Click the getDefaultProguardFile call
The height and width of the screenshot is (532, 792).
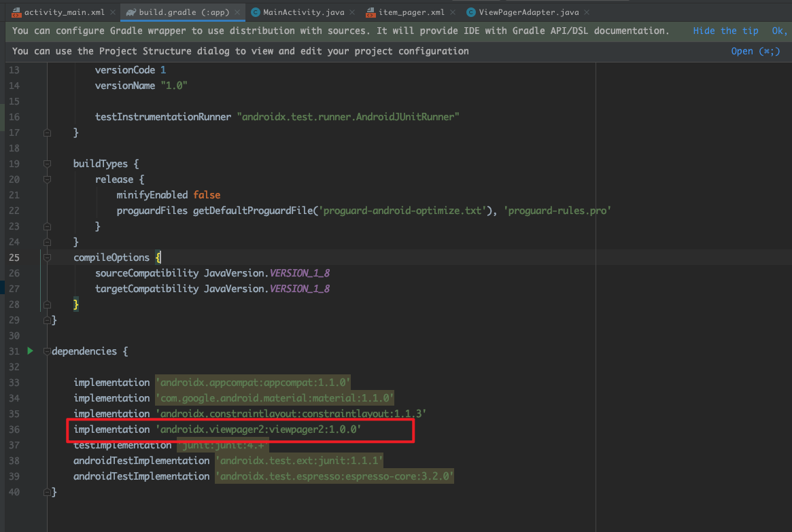pyautogui.click(x=252, y=211)
